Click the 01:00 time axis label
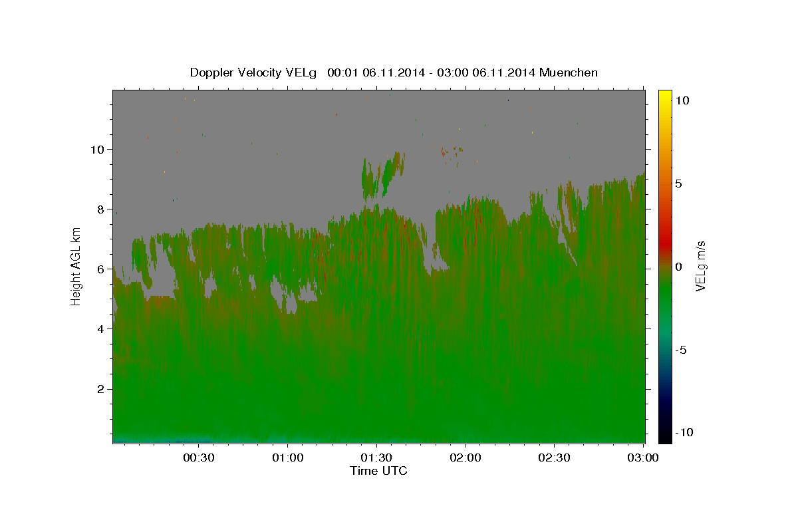Image resolution: width=798 pixels, height=532 pixels. (288, 458)
